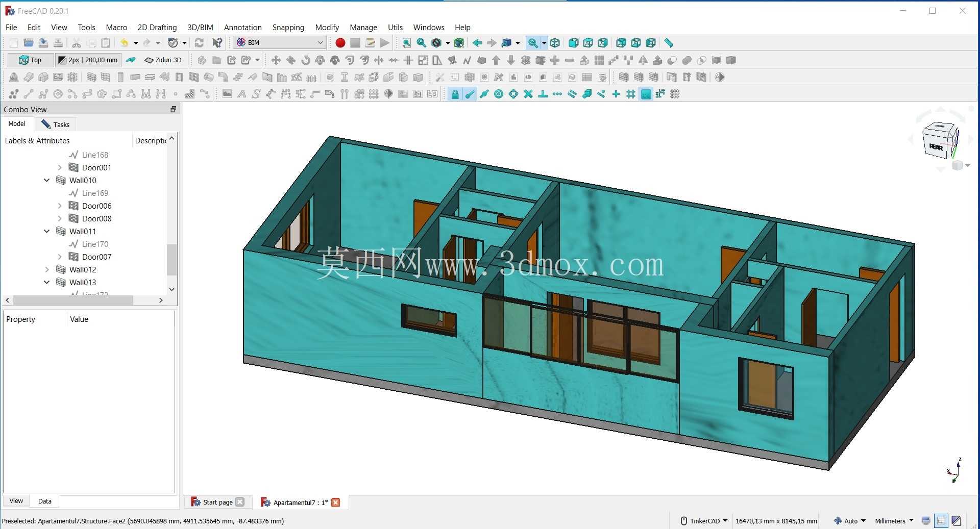Select the Column tool icon
This screenshot has width=980, height=529.
tap(120, 77)
